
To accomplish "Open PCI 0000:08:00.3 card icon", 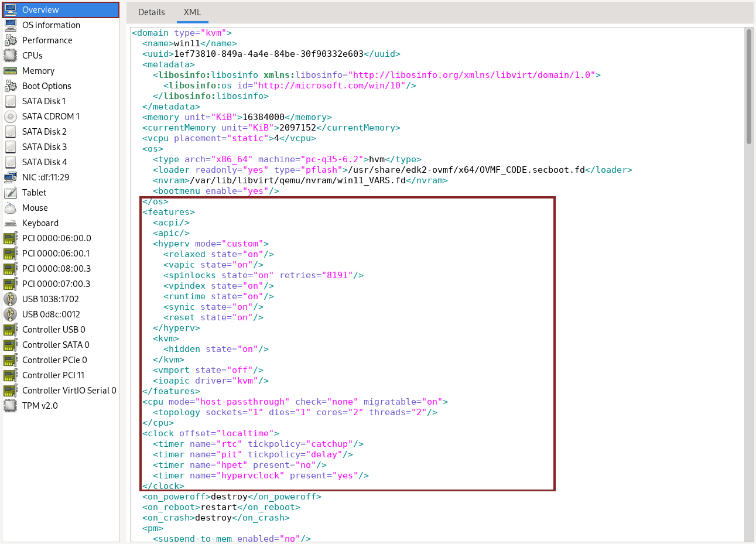I will [x=11, y=269].
